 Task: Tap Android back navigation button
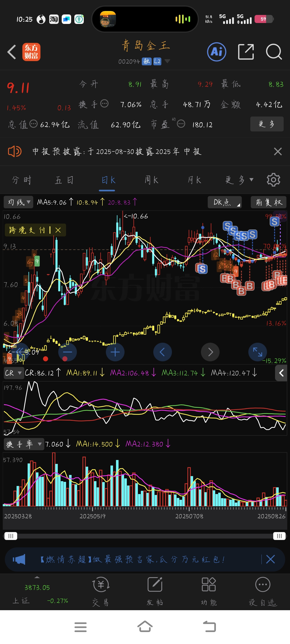(209, 627)
